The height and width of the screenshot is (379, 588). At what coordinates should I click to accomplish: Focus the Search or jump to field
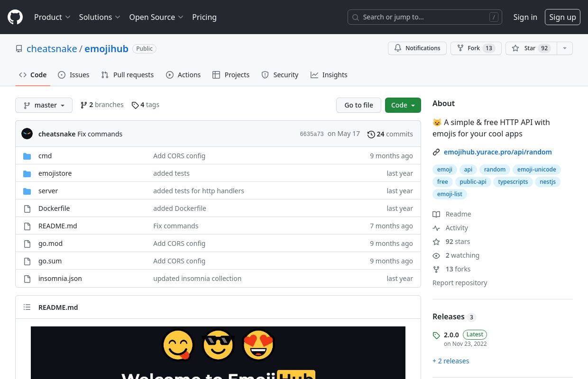pos(425,17)
